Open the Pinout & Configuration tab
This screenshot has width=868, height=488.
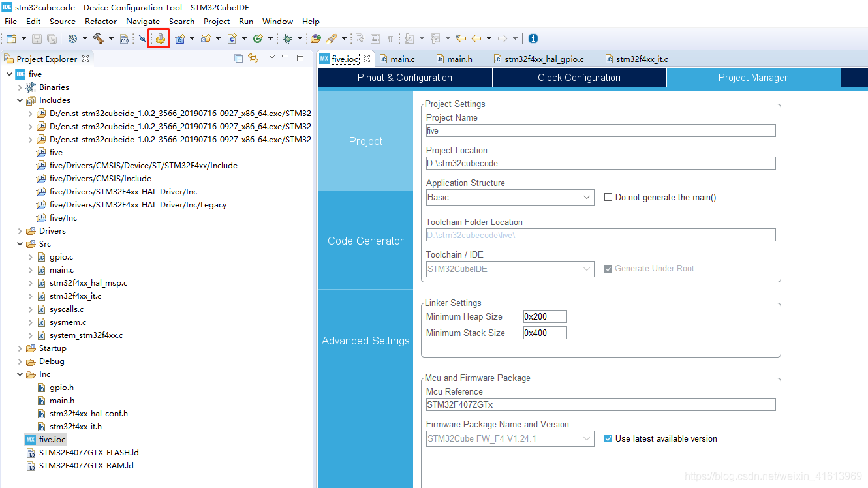pos(405,78)
